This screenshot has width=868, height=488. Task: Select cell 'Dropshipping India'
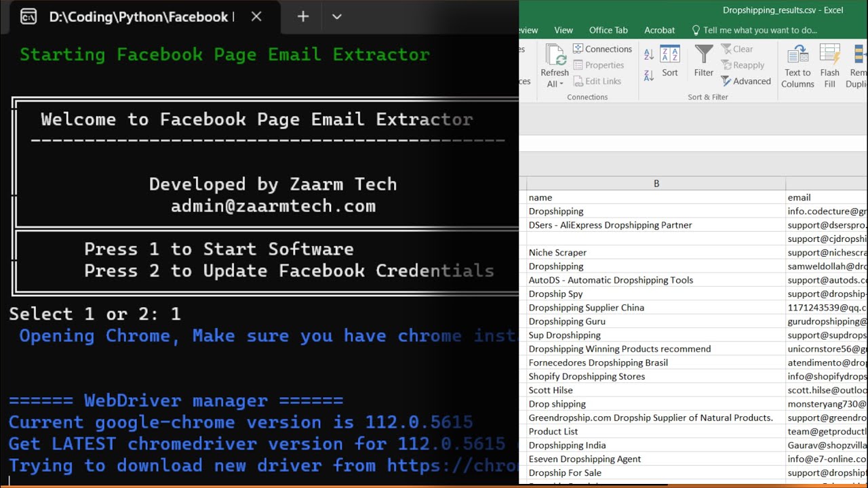656,445
